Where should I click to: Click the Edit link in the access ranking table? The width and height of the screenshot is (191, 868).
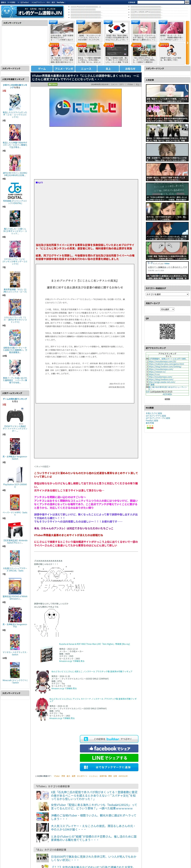click(148, 392)
